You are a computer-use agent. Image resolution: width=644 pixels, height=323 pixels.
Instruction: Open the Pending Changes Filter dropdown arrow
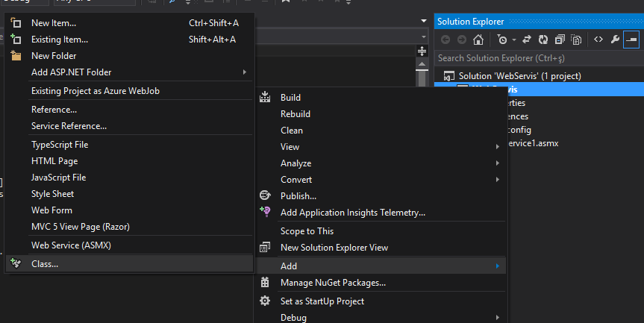(514, 40)
